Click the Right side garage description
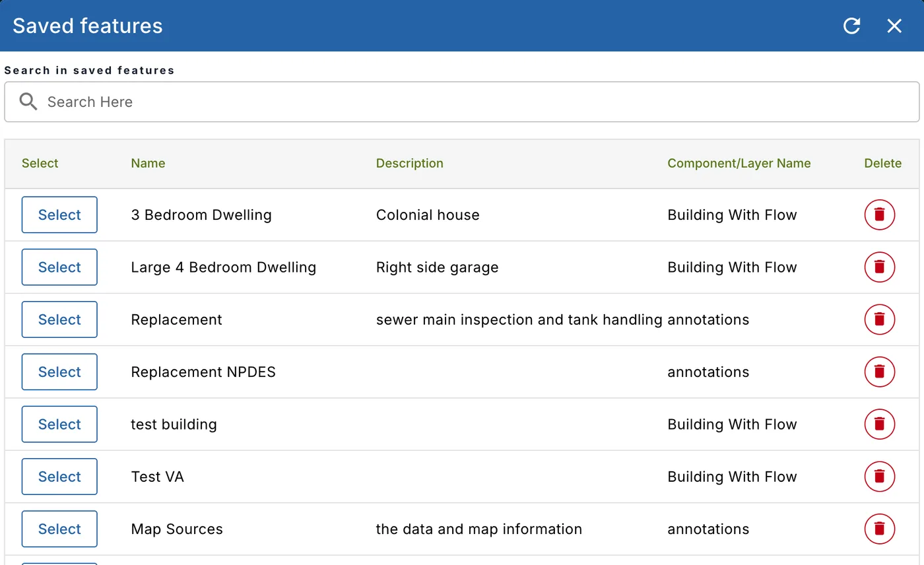The image size is (924, 565). (x=437, y=267)
